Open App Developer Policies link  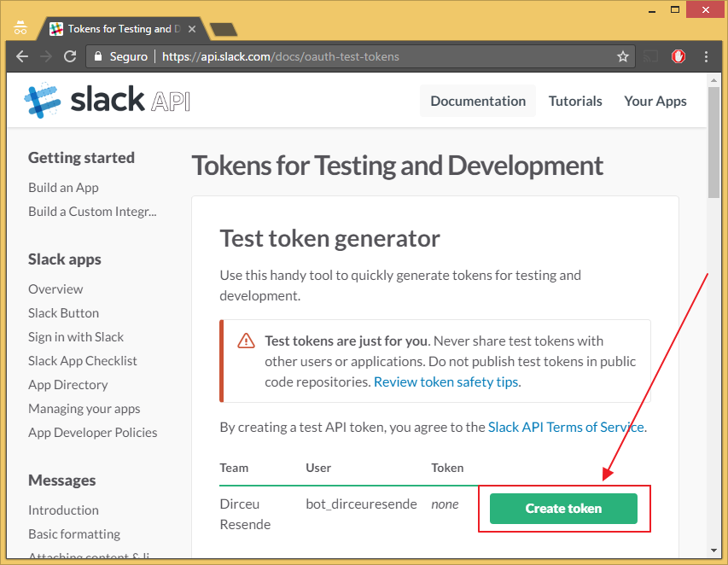(93, 433)
